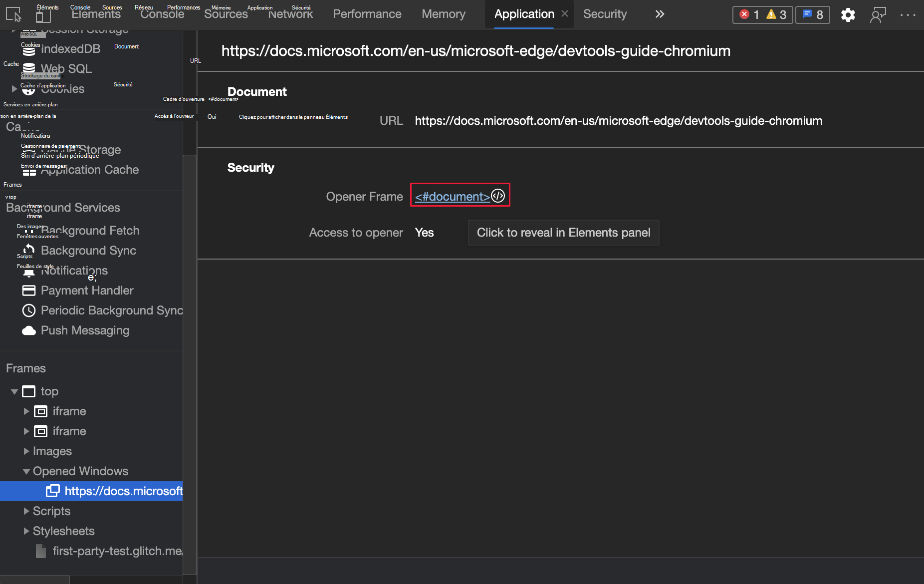Switch to the Memory tab
Screen dimensions: 924x584
[x=444, y=14]
